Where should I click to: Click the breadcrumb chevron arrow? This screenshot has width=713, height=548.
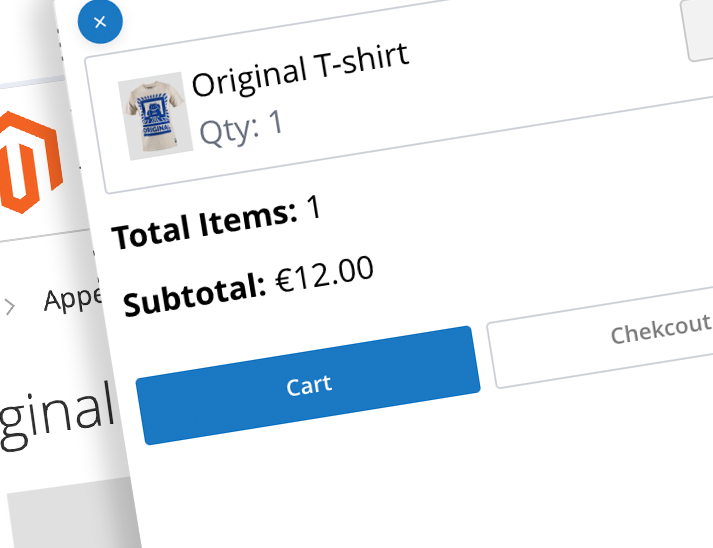coord(10,306)
